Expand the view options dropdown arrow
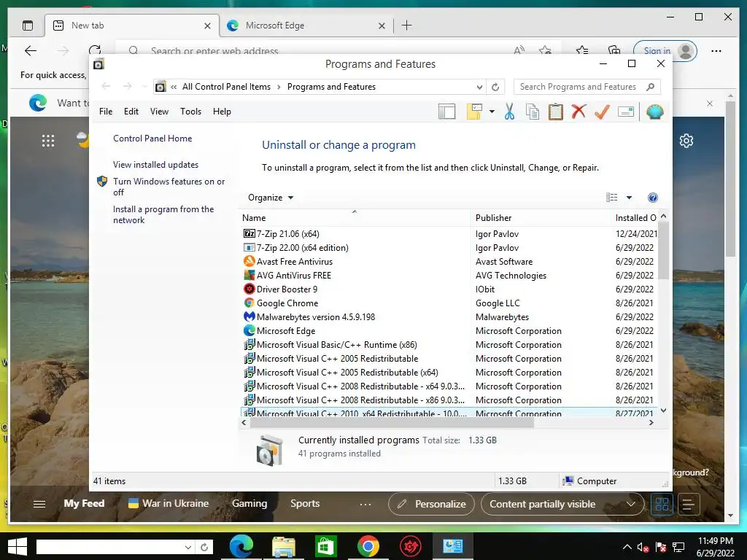This screenshot has width=747, height=560. [629, 198]
